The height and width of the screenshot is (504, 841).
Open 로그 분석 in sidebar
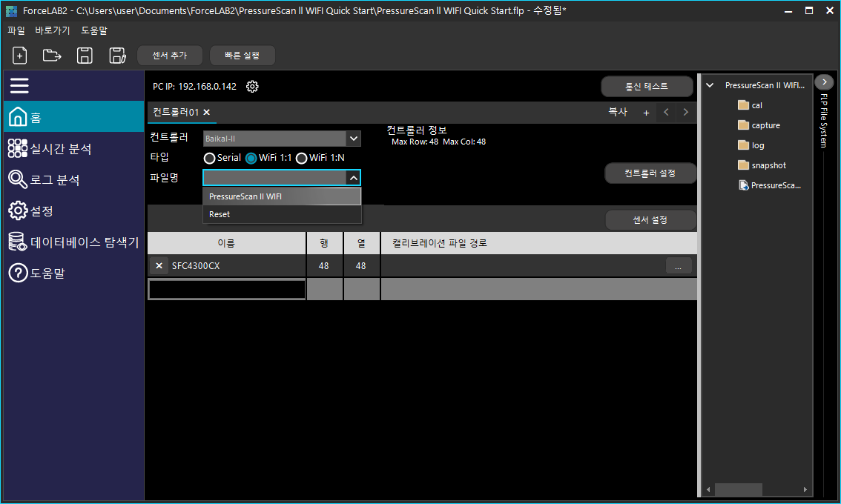pos(74,179)
